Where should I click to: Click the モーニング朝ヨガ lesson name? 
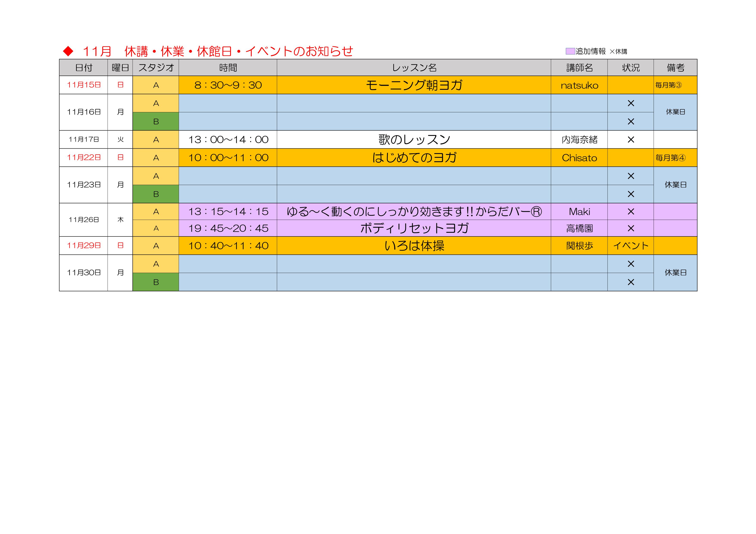click(x=414, y=85)
